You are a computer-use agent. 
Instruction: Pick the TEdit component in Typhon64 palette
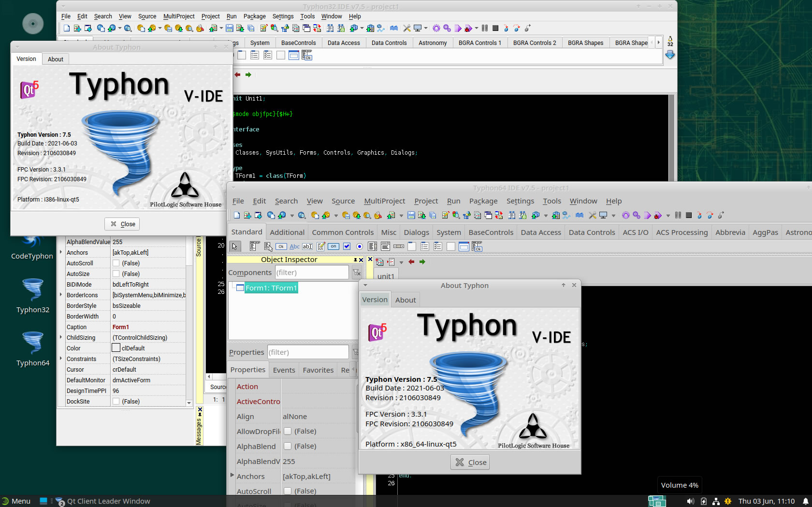[307, 246]
